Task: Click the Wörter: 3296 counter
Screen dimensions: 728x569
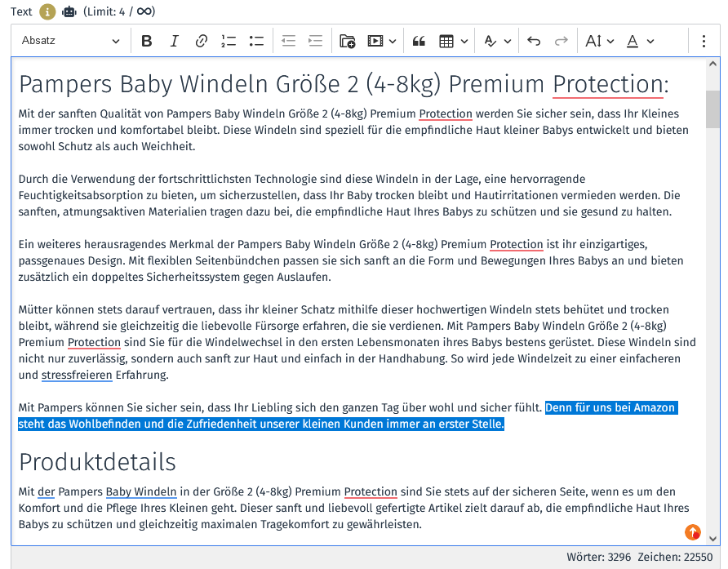Action: [x=598, y=557]
